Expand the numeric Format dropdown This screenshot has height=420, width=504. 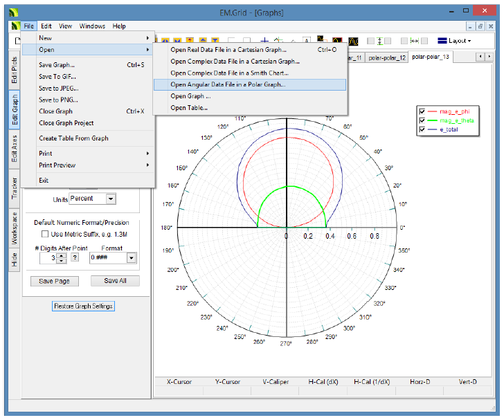132,258
